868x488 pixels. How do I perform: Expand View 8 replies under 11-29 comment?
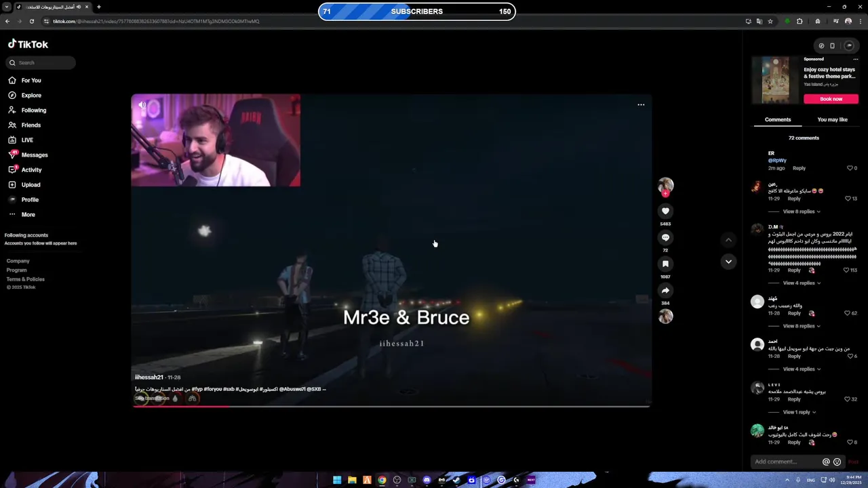click(802, 211)
